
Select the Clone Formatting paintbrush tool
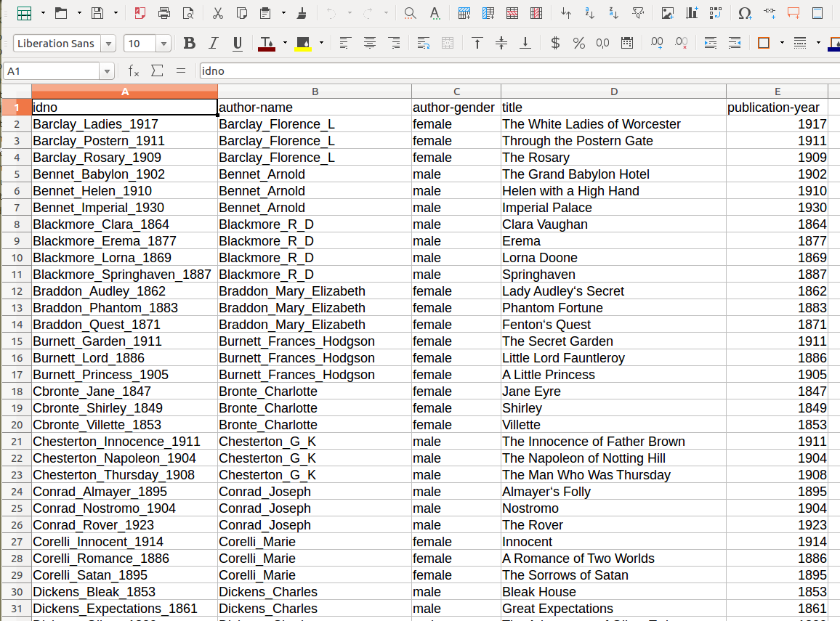click(x=302, y=13)
